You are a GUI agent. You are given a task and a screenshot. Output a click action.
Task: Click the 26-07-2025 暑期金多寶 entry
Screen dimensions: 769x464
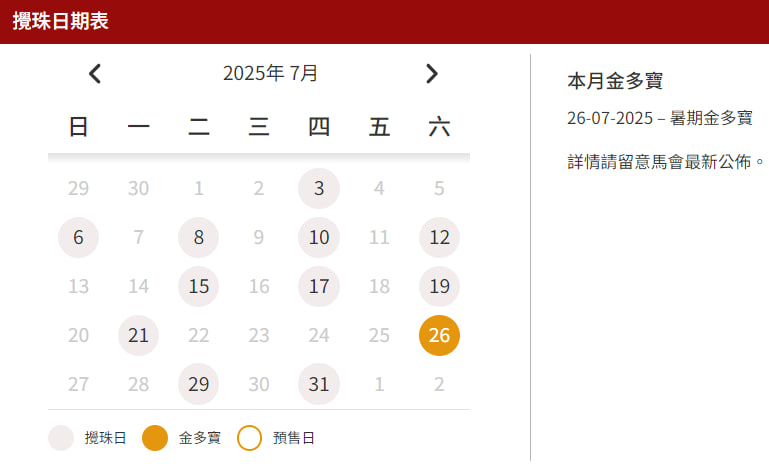pyautogui.click(x=659, y=118)
